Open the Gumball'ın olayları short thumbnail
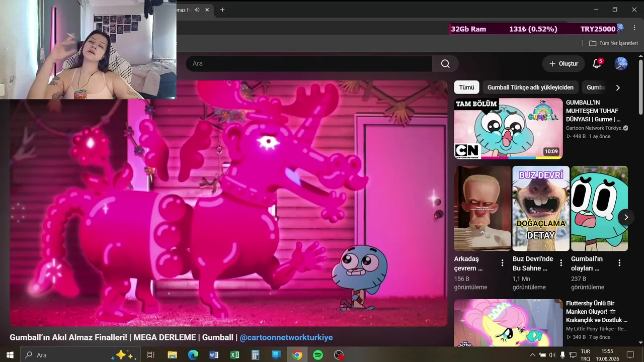The width and height of the screenshot is (644, 362). [599, 208]
